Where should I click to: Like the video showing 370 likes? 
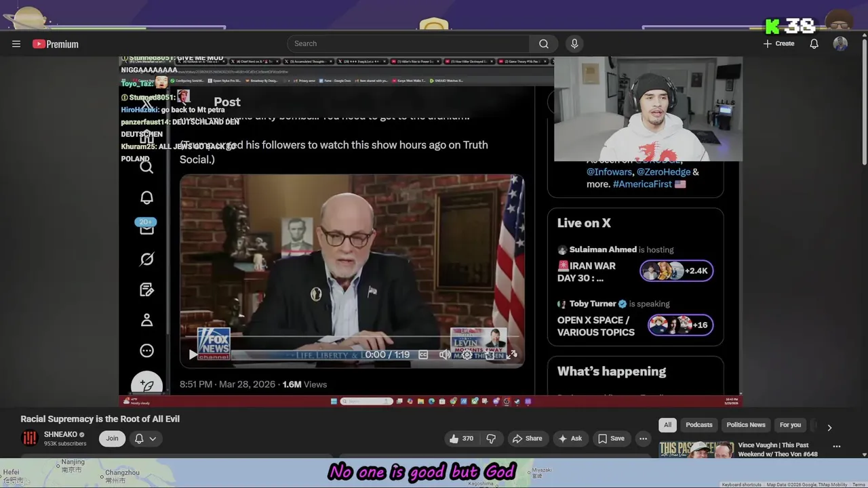tap(461, 439)
